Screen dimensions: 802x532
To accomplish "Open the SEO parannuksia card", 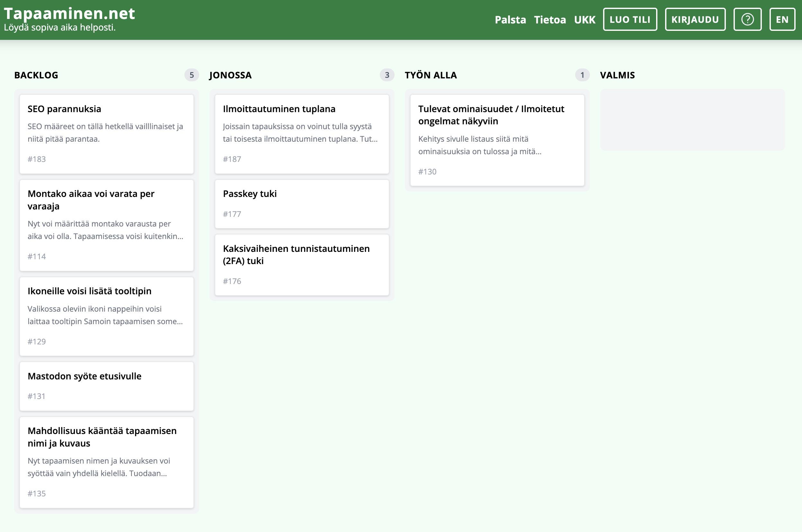I will click(x=107, y=134).
